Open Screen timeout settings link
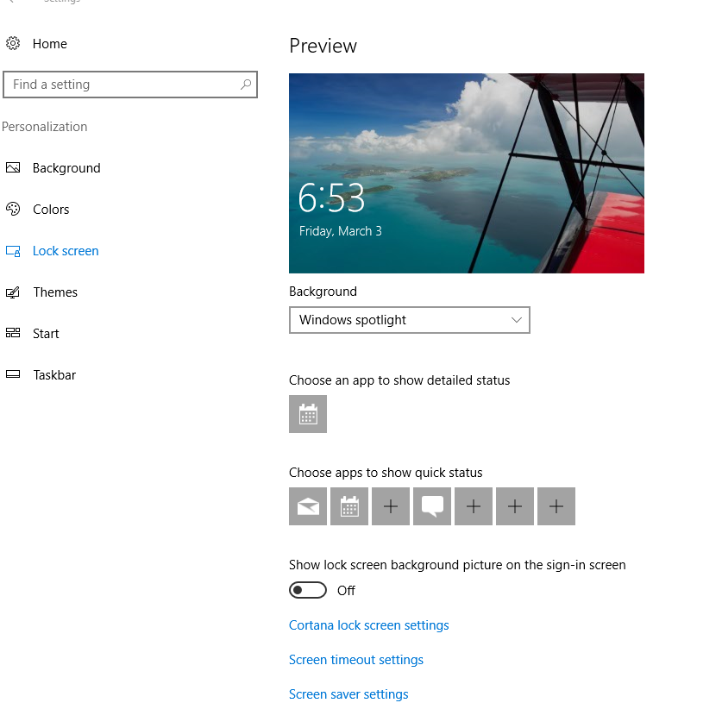 [356, 660]
